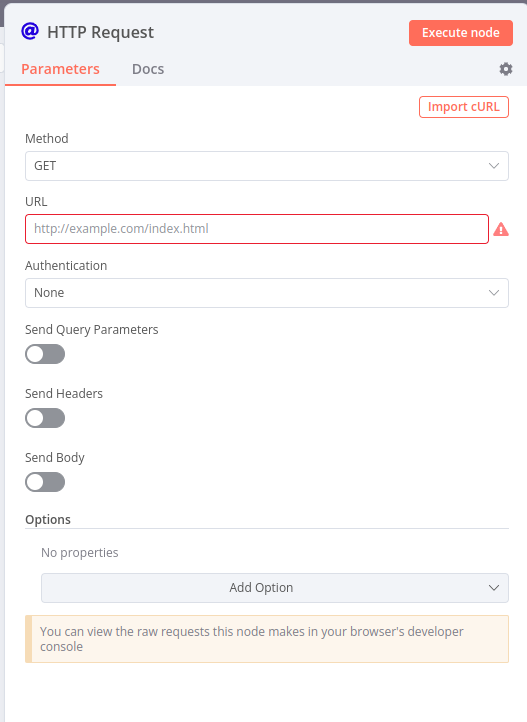Click the Method dropdown chevron arrow
Image resolution: width=527 pixels, height=722 pixels.
coord(494,166)
